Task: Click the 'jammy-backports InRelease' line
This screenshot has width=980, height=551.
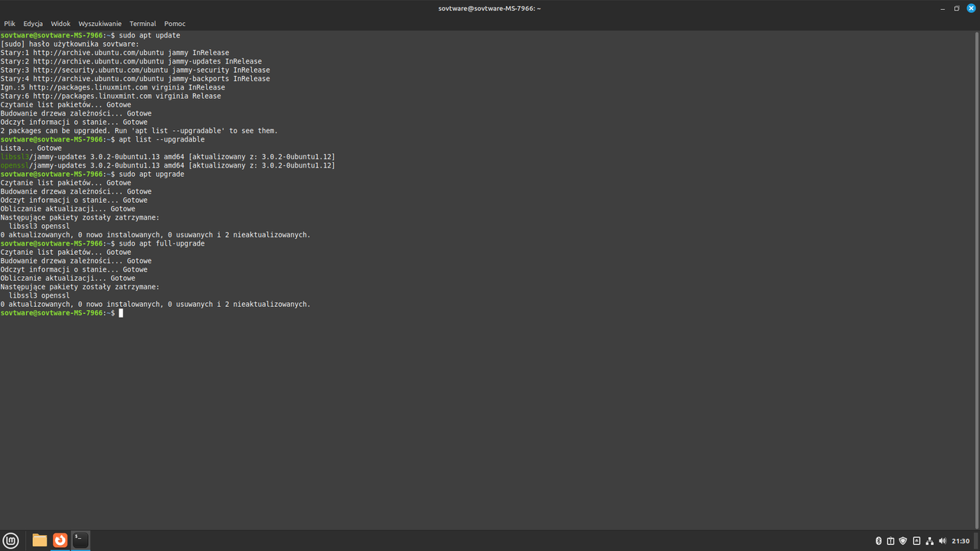Action: click(135, 79)
